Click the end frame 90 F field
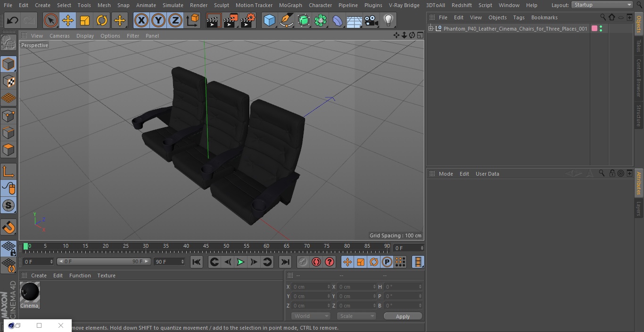This screenshot has width=644, height=332. click(169, 261)
